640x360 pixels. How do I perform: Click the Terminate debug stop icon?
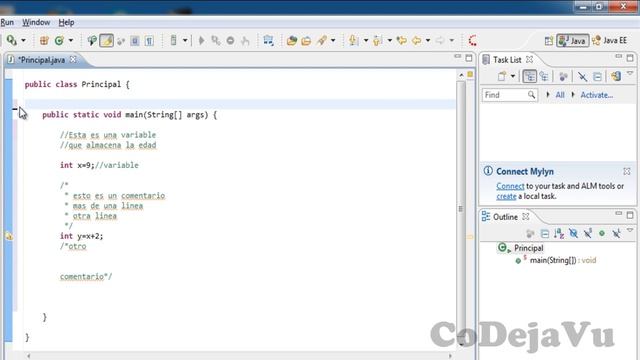[x=231, y=40]
